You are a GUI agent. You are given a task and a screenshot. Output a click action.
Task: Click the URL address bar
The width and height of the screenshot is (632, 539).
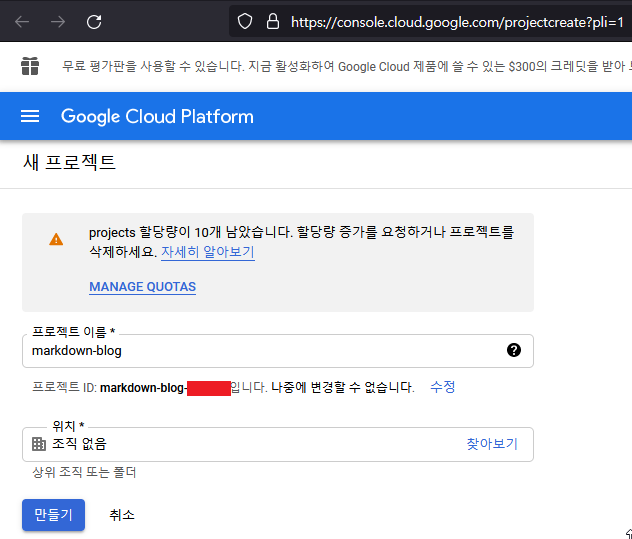point(430,22)
